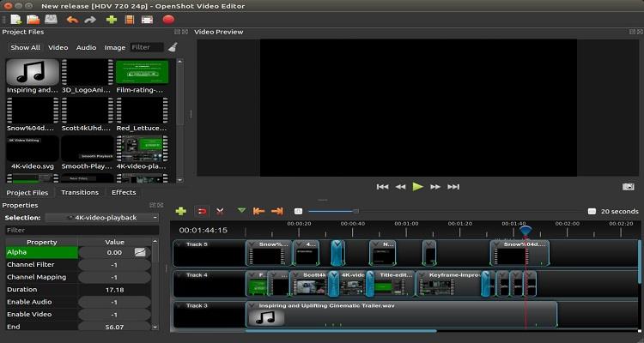Open the Track 5 menu arrow

(x=179, y=244)
